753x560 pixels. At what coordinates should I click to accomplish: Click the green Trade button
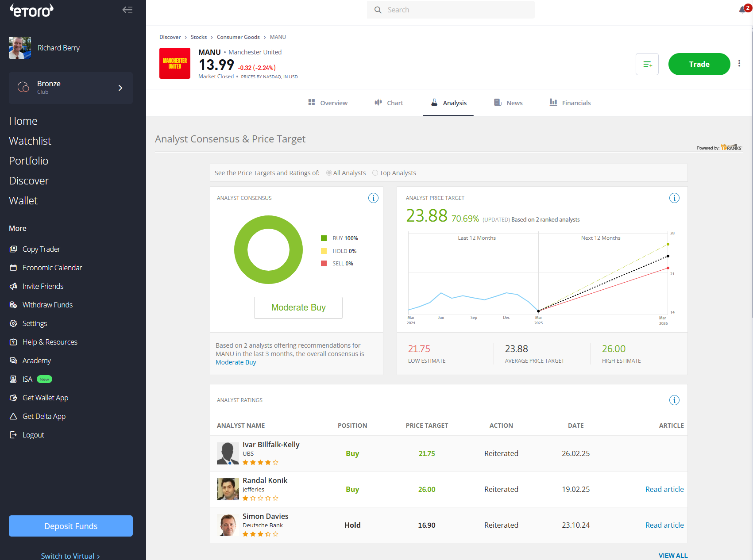click(699, 64)
